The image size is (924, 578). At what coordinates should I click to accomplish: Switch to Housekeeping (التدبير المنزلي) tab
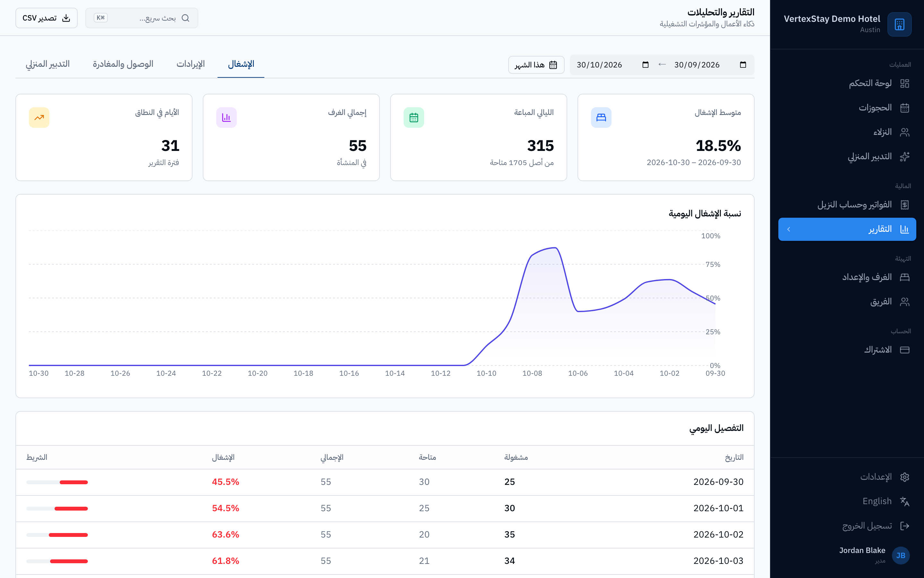pos(48,64)
